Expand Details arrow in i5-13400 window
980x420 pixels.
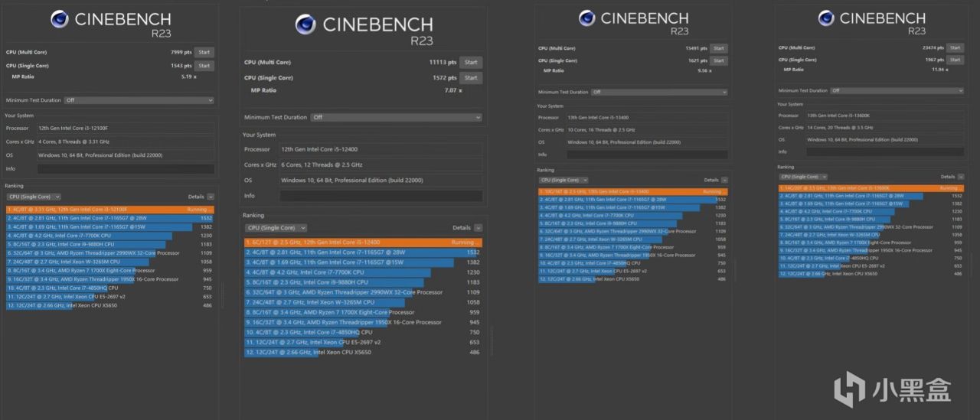tap(724, 180)
